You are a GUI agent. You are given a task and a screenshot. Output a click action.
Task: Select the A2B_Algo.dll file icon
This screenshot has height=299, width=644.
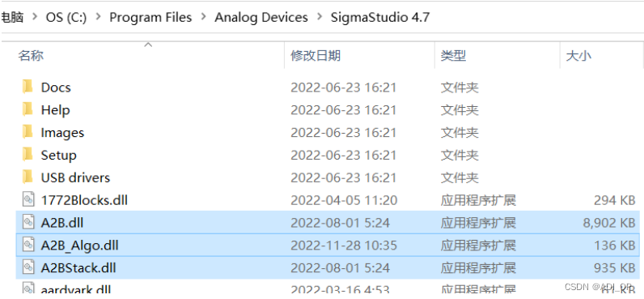tap(28, 246)
